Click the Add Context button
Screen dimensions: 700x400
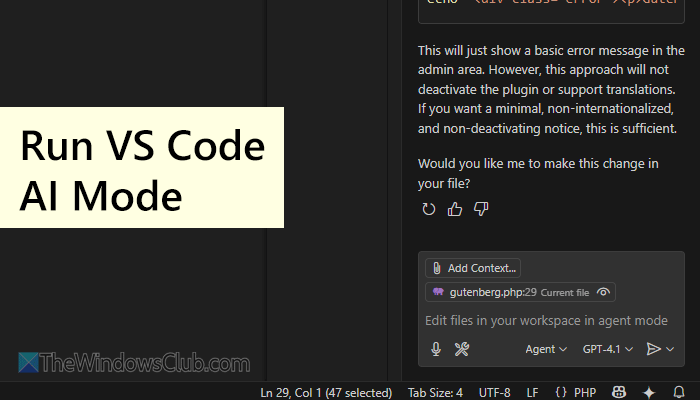473,268
